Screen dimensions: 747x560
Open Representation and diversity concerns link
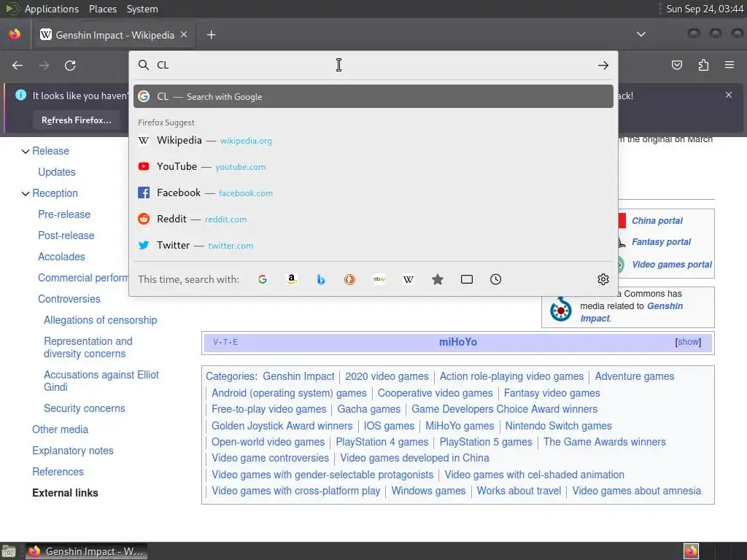[x=88, y=348]
